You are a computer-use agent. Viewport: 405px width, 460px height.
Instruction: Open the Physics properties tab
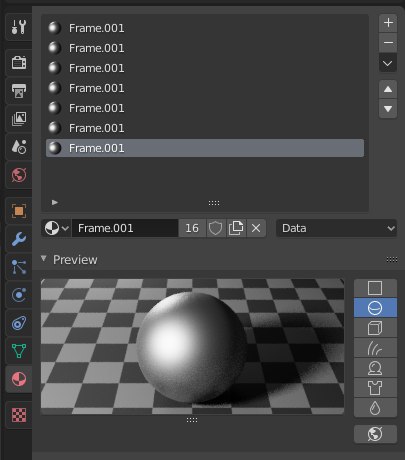click(19, 295)
